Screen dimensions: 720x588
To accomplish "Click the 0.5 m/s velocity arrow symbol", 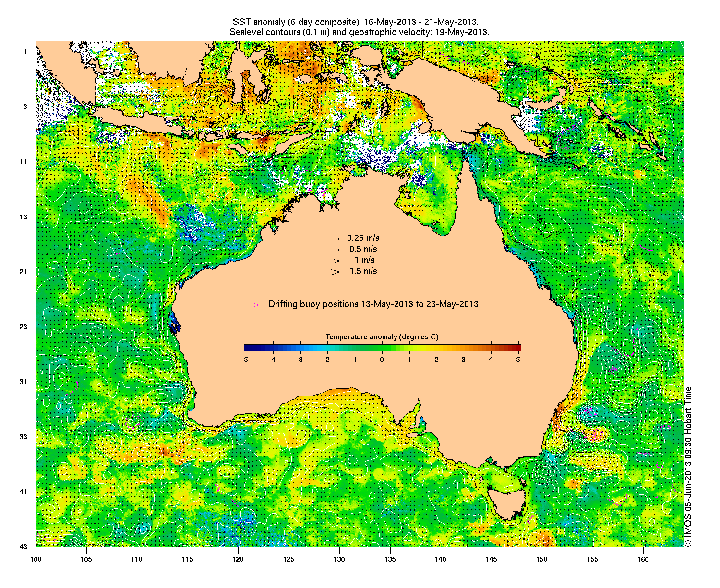I will tap(338, 250).
